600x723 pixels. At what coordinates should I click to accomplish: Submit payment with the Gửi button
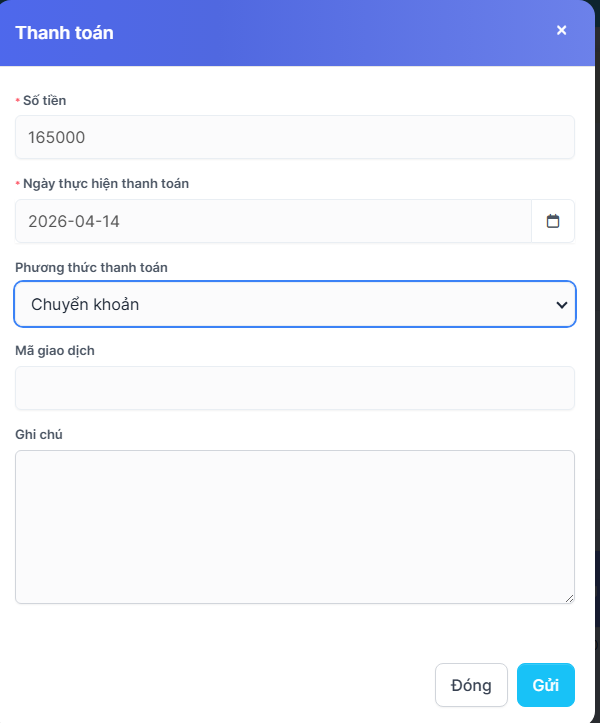coord(545,685)
